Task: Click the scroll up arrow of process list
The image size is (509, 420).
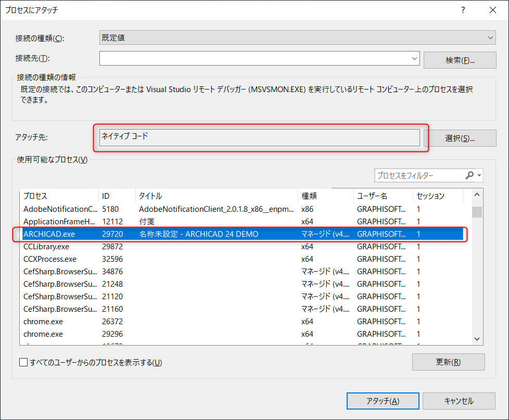Action: click(x=477, y=195)
